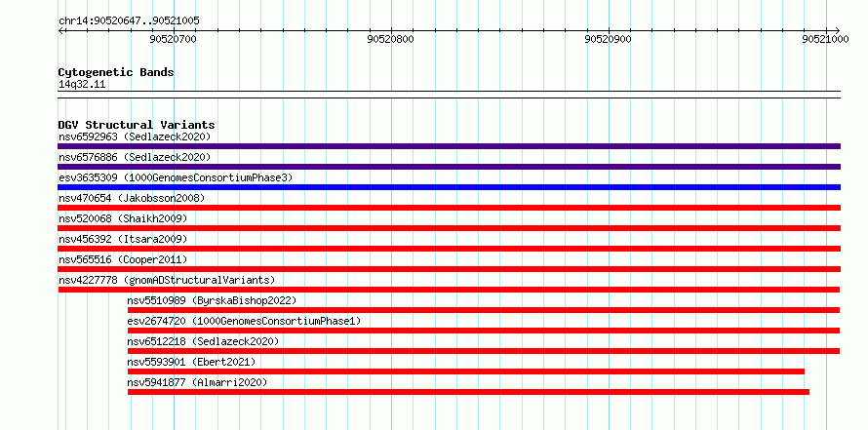The image size is (868, 430).
Task: Click the blue bar for esv3635309
Action: pos(449,187)
